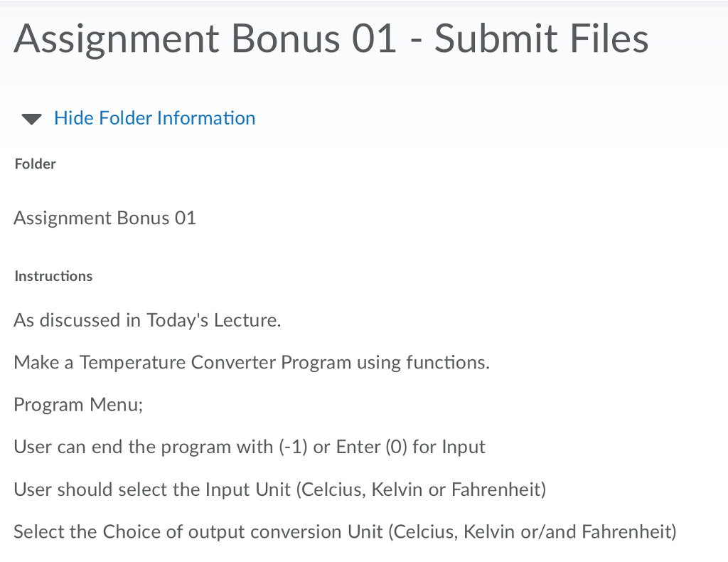Click the Program Menu text line
728x562 pixels.
click(x=78, y=404)
